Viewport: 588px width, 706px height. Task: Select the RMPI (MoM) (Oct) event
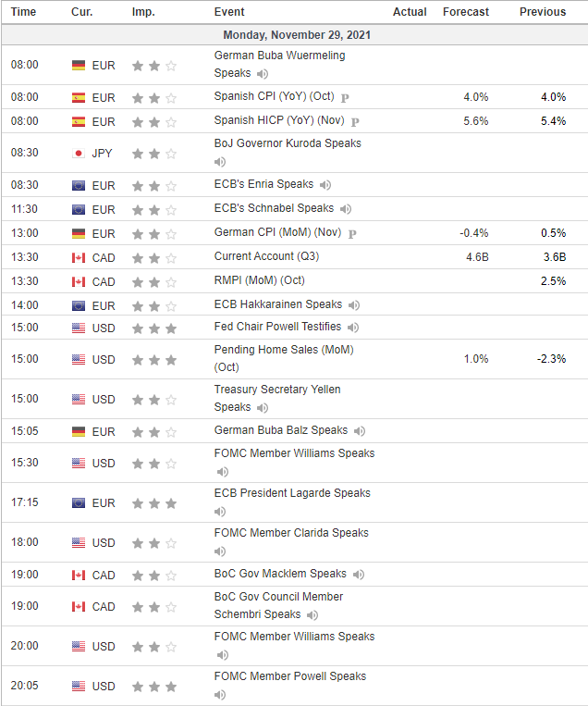tap(259, 280)
